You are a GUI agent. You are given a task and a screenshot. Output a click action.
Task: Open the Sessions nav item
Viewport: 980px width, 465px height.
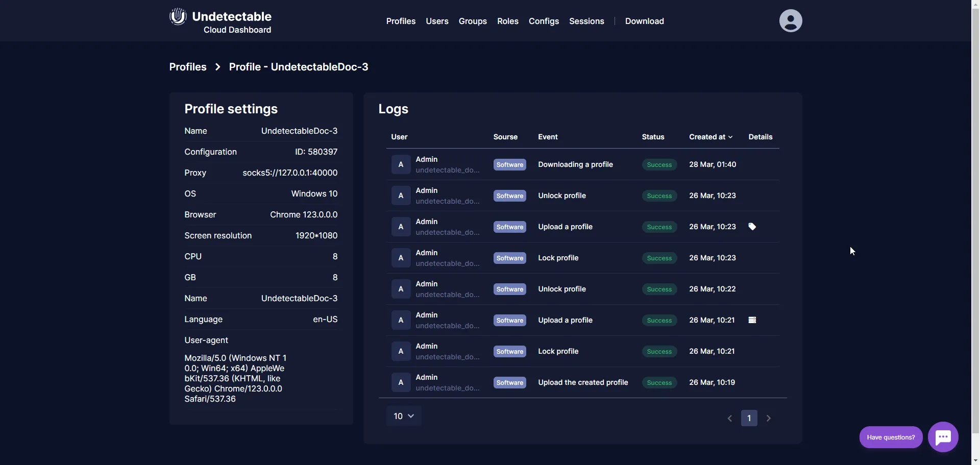pos(586,21)
